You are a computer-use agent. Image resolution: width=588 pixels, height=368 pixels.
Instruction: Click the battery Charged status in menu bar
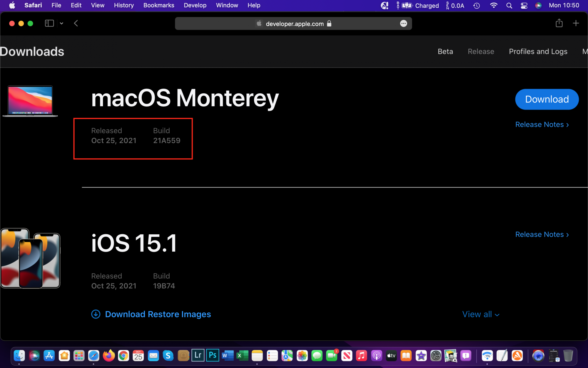[x=418, y=6]
